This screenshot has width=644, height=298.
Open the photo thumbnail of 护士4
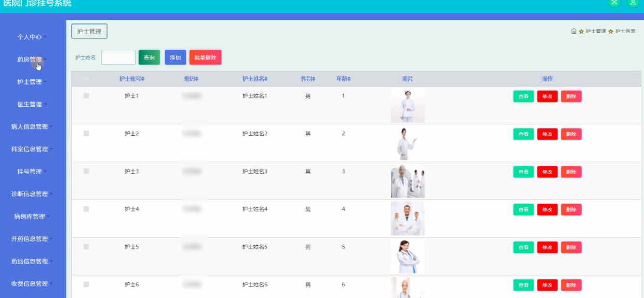coord(407,219)
